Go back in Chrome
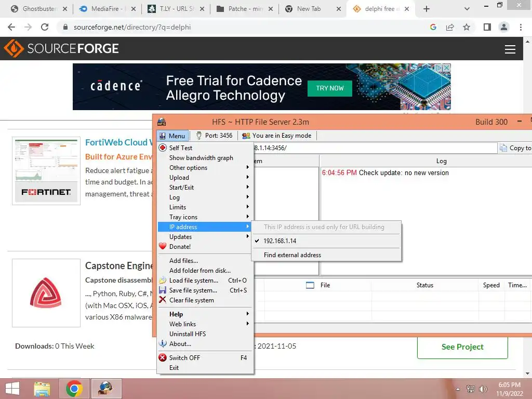Image resolution: width=532 pixels, height=399 pixels. 11,27
